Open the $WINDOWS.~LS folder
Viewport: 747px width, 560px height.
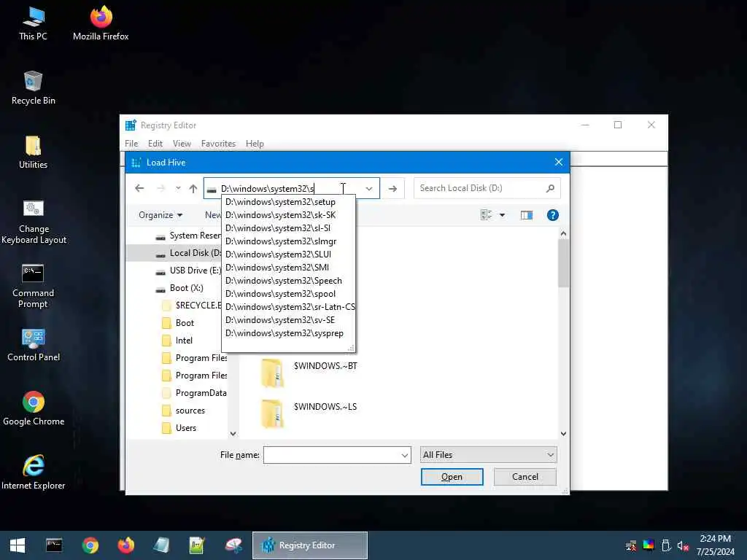point(309,413)
